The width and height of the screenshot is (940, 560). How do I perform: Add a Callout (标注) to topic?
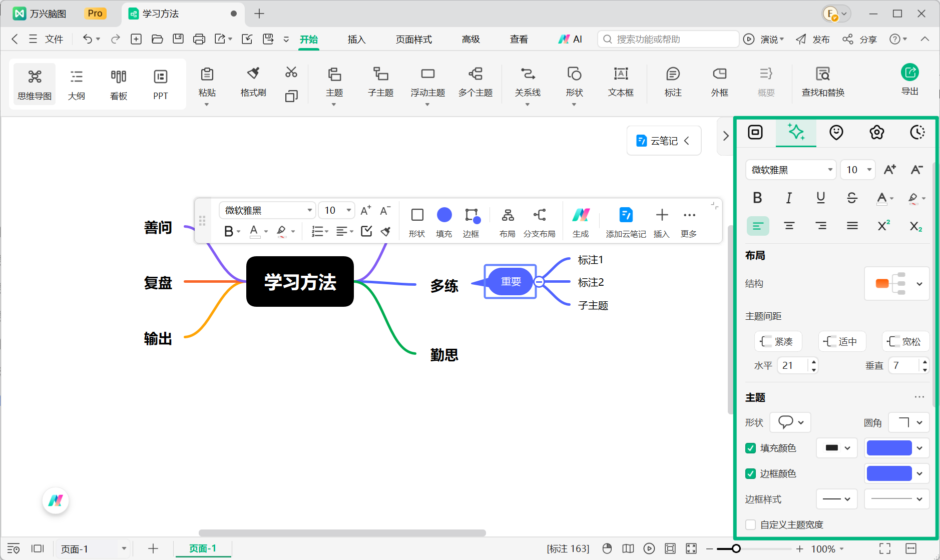click(x=673, y=82)
